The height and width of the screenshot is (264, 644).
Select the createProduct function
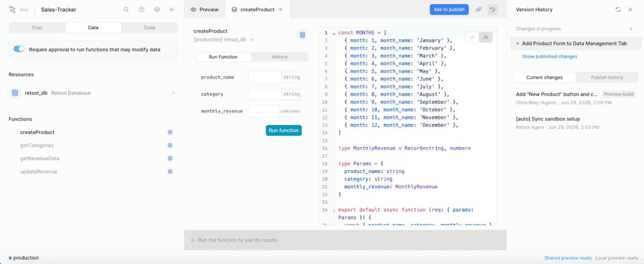[x=37, y=132]
